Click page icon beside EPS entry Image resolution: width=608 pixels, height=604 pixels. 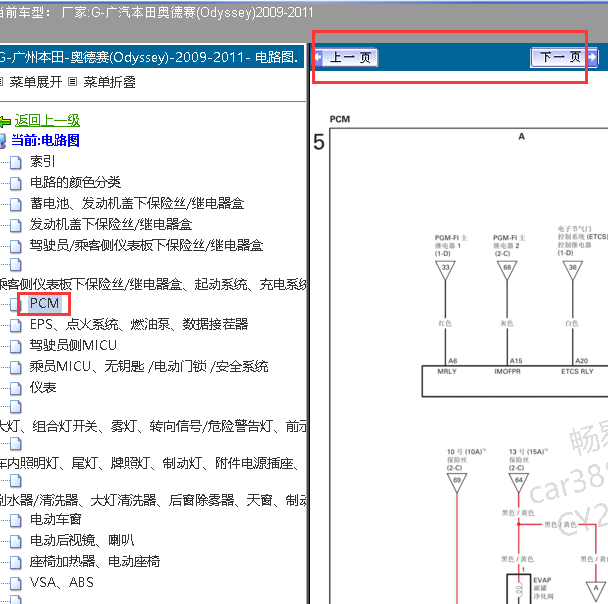click(x=16, y=326)
